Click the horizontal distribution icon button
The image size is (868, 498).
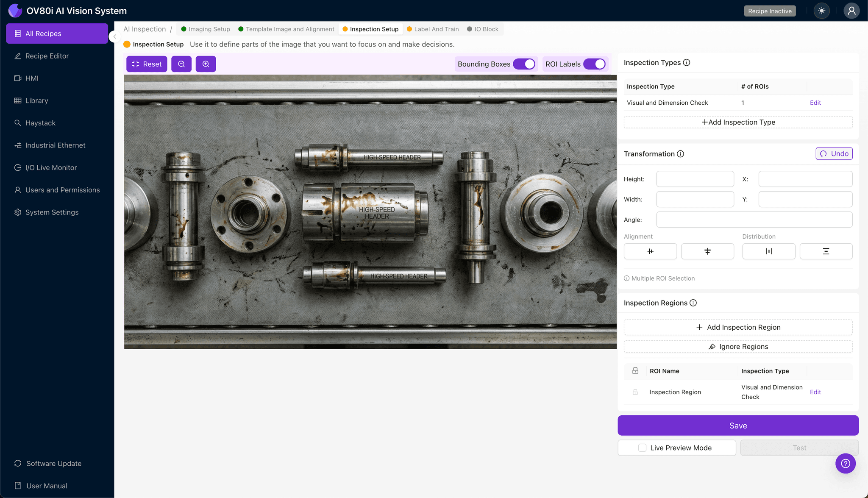(768, 251)
